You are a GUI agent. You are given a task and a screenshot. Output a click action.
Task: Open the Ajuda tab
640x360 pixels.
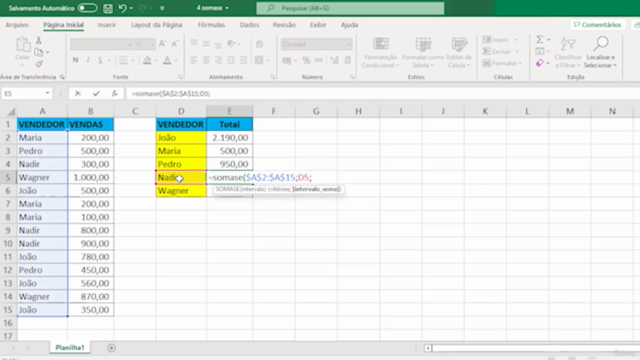point(349,25)
